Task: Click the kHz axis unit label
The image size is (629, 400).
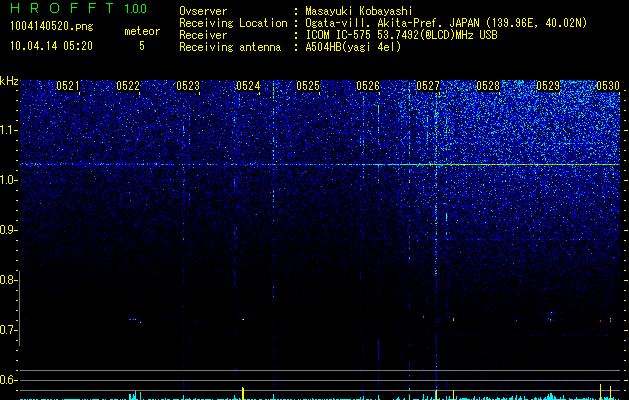Action: tap(9, 81)
